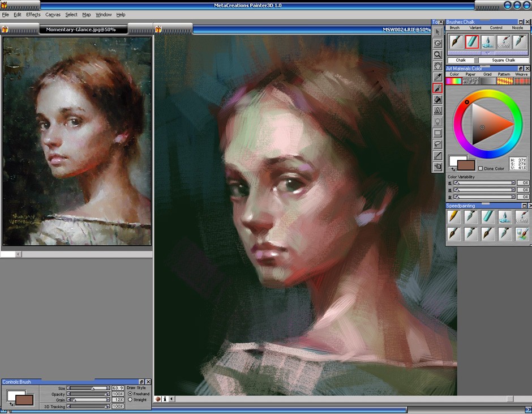The height and width of the screenshot is (414, 532).
Task: Click the color spectrum icon under Color
Action: pos(454,81)
